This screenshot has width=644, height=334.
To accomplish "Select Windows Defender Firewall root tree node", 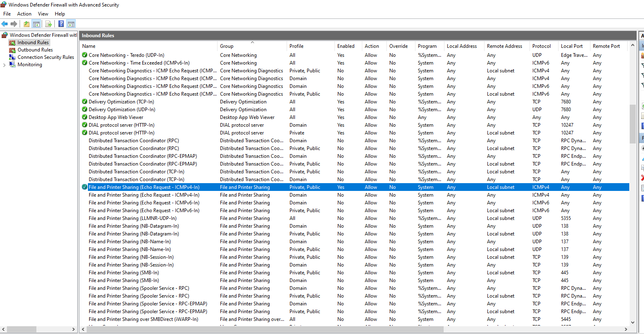I will click(x=43, y=35).
